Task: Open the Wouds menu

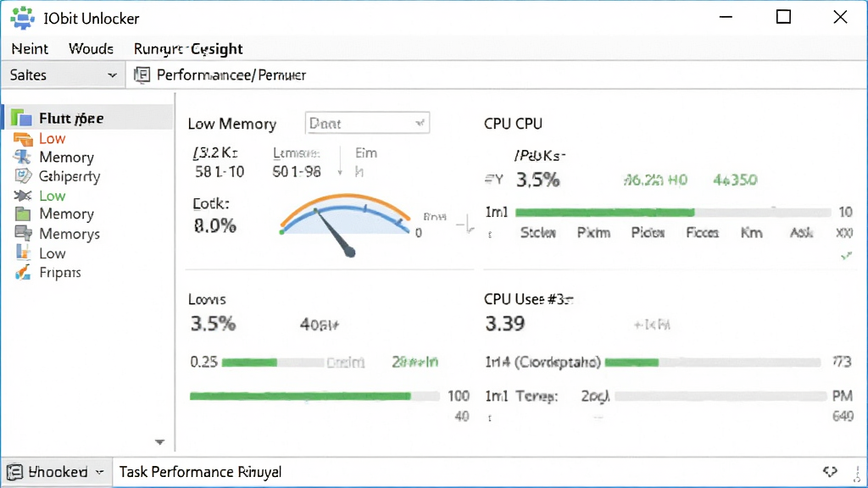Action: click(x=91, y=48)
